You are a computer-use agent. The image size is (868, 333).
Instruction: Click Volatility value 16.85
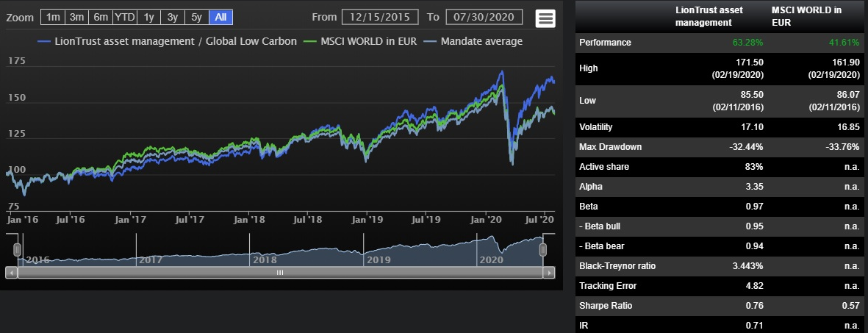point(849,127)
